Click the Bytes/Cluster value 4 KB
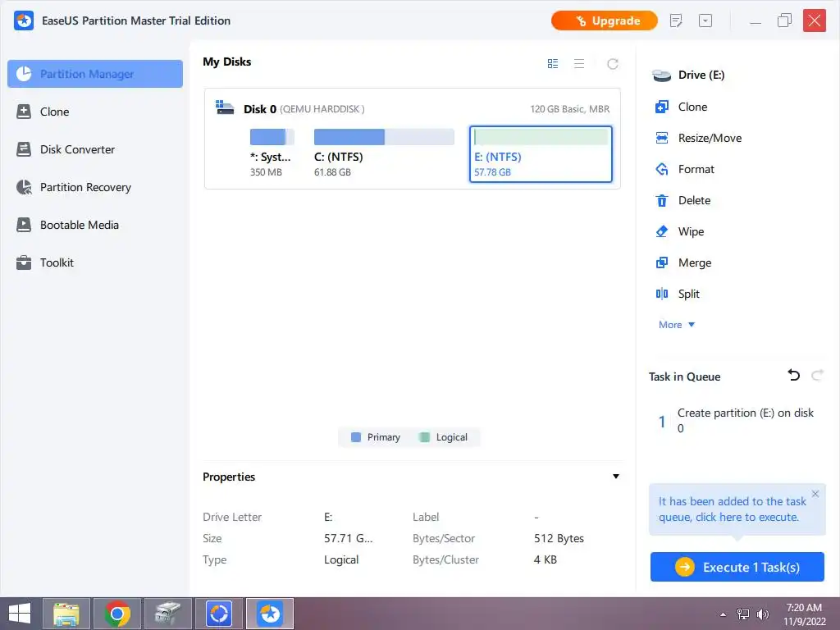The image size is (840, 630). click(x=545, y=559)
